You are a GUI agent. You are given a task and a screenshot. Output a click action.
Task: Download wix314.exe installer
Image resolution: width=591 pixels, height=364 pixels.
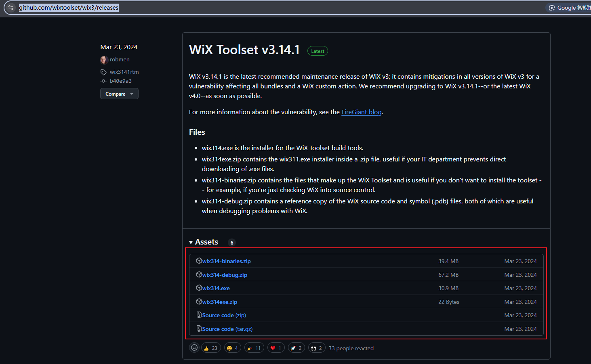point(216,288)
